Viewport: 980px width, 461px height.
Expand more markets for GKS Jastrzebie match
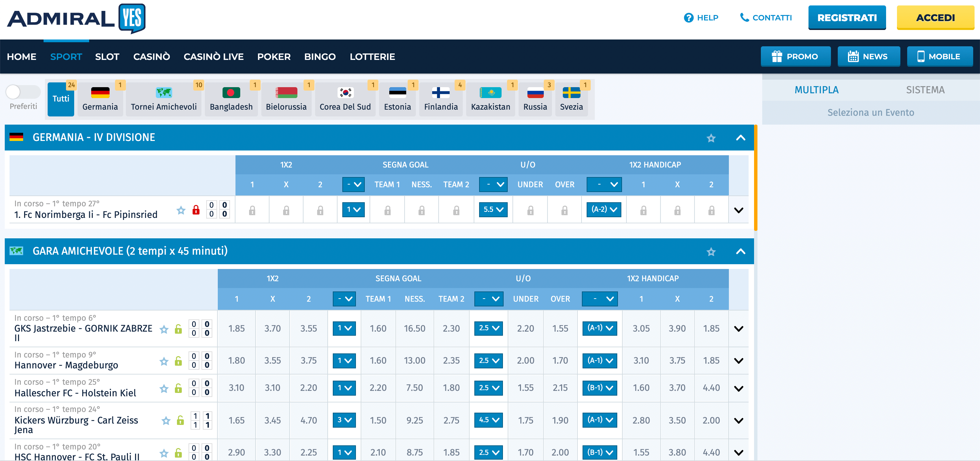pyautogui.click(x=738, y=329)
